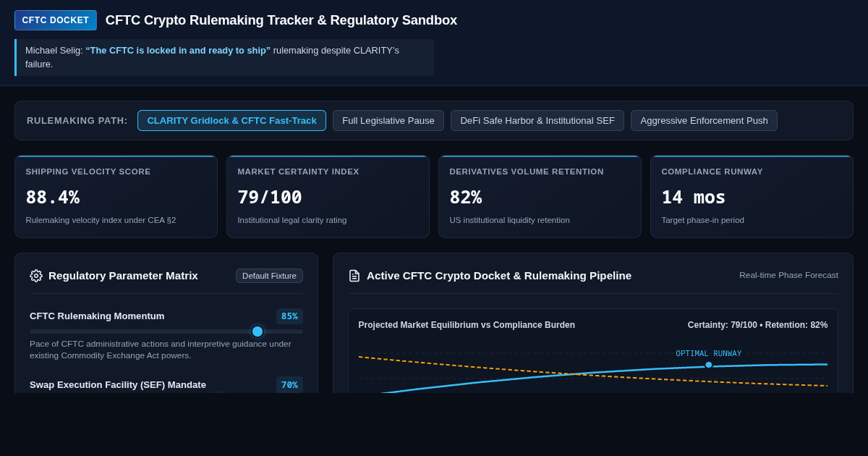Click the Optimal Runway marker on chart
Screen dimensions: 868x456
coord(709,365)
